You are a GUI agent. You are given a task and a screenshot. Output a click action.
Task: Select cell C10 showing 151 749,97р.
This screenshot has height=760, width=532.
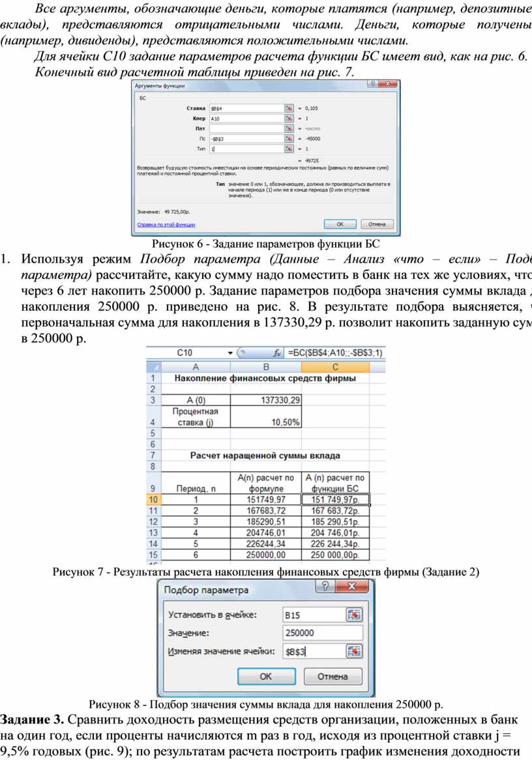(x=335, y=499)
